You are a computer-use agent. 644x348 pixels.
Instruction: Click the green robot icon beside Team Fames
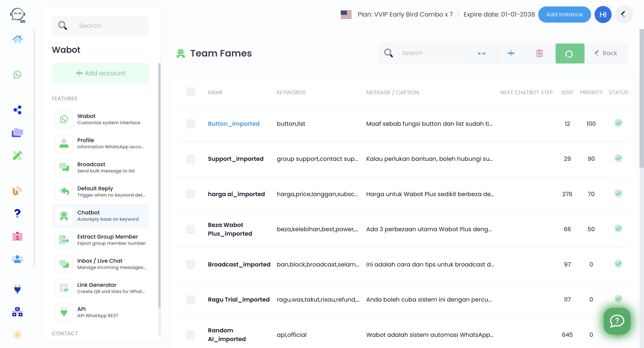[x=180, y=53]
